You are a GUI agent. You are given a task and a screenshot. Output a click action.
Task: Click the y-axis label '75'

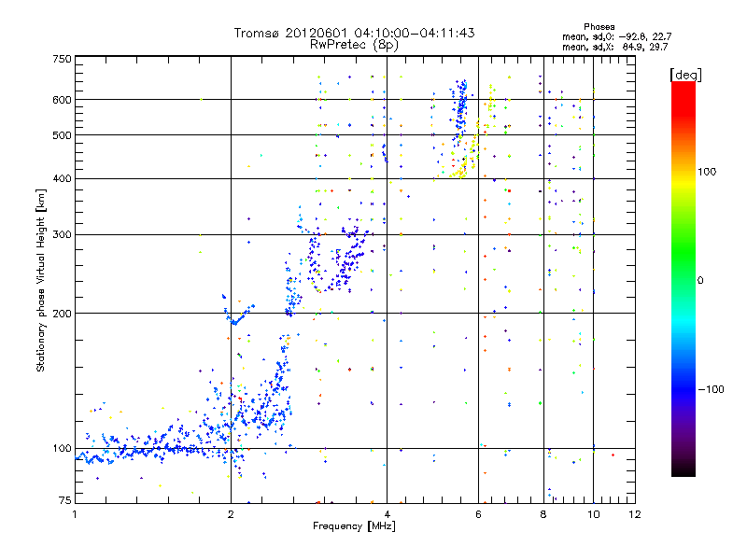[65, 500]
